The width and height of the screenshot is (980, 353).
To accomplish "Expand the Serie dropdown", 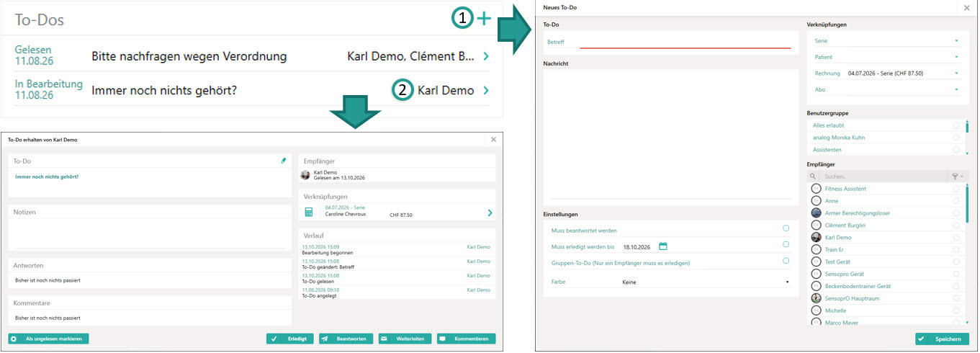I will tap(886, 41).
